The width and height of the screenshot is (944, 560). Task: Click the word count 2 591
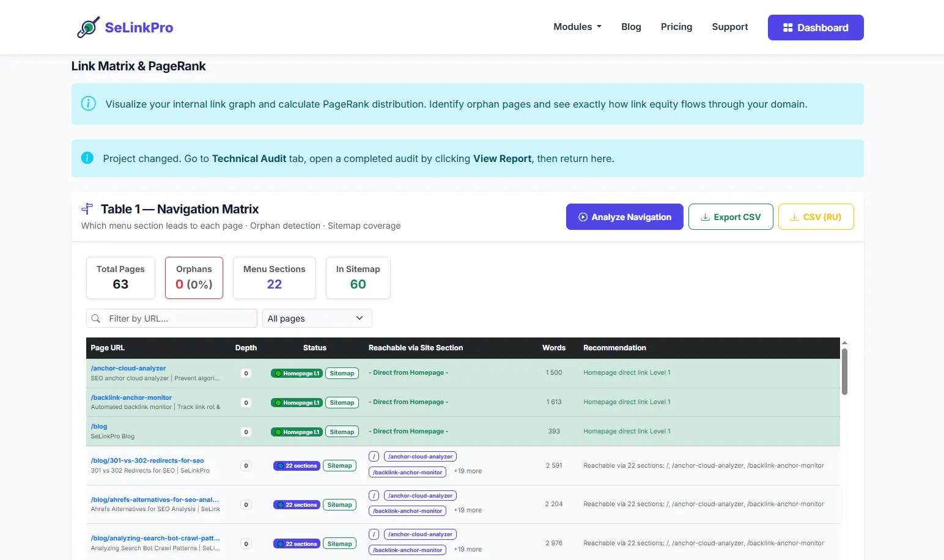coord(554,465)
